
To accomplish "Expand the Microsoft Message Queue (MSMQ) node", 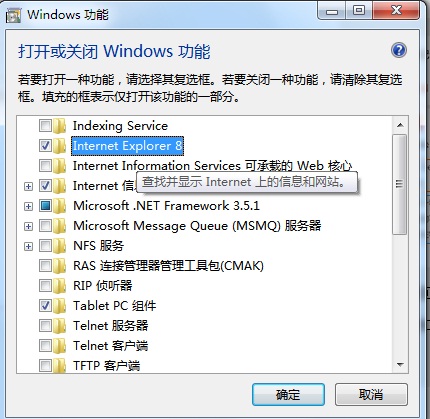I will pyautogui.click(x=29, y=226).
